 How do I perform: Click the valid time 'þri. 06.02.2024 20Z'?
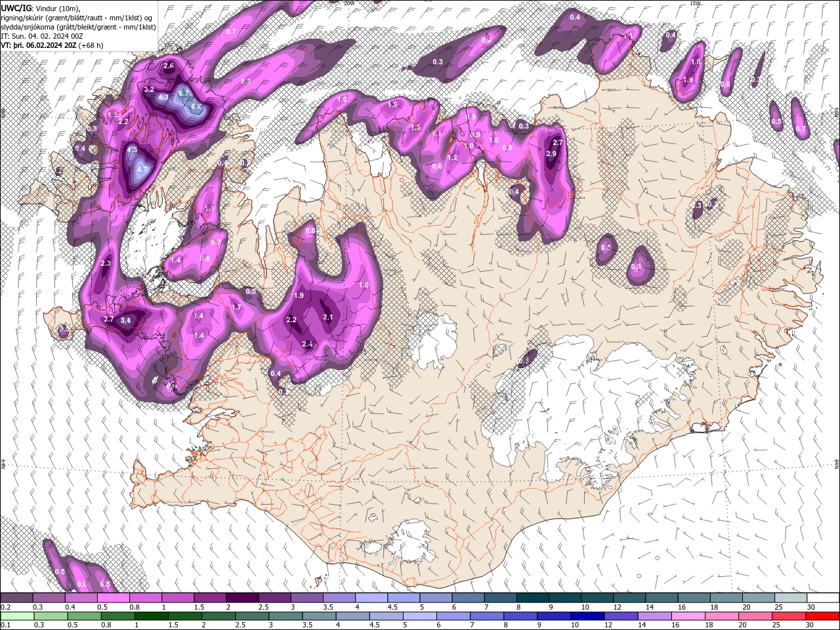(44, 45)
